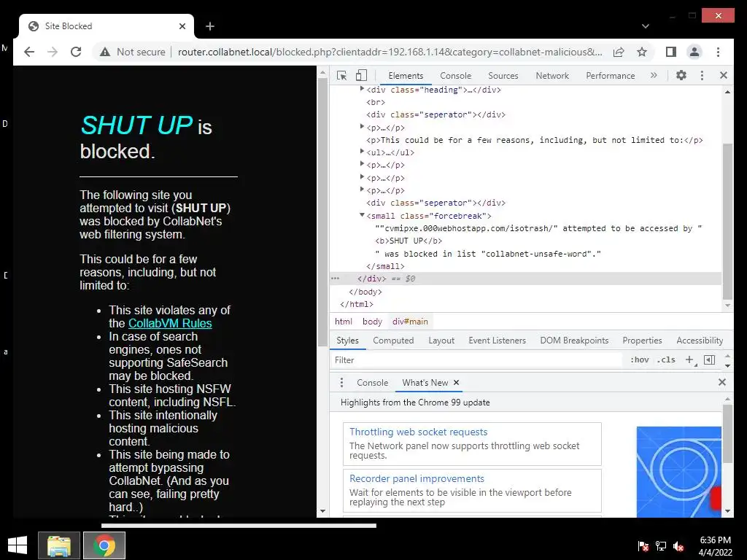Open the selected row's ellipsis actions

pyautogui.click(x=335, y=279)
